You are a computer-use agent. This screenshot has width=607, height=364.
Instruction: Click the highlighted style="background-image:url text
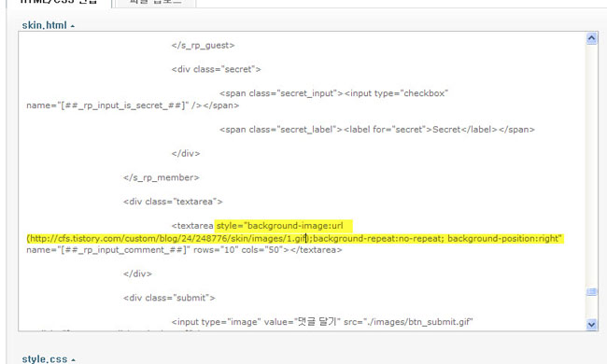pyautogui.click(x=279, y=226)
